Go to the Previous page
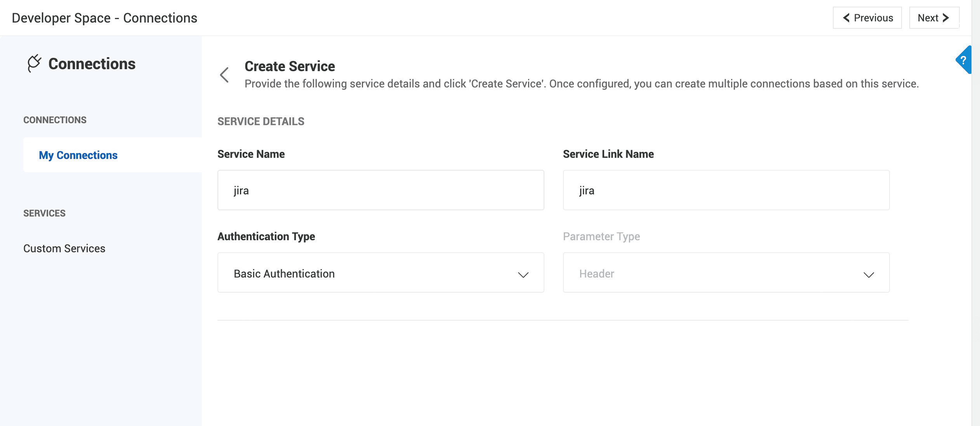Screen dimensions: 980x426 [867, 18]
